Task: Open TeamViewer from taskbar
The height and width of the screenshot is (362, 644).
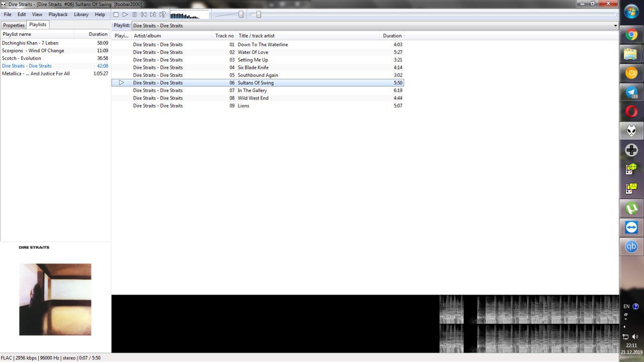Action: (x=631, y=227)
